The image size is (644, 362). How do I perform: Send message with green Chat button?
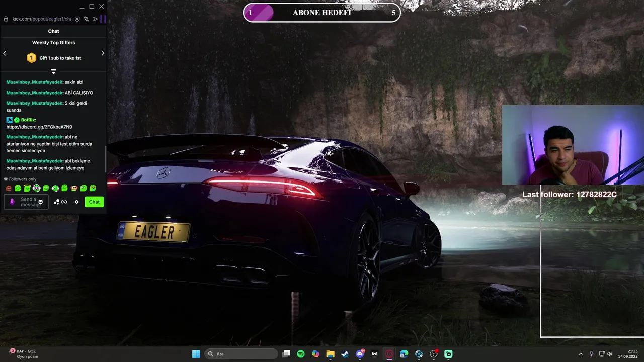[x=94, y=202]
